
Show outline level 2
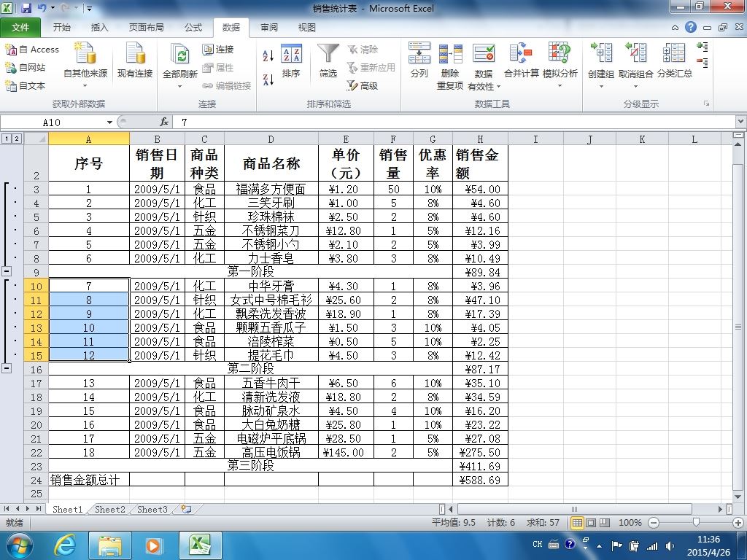(17, 139)
